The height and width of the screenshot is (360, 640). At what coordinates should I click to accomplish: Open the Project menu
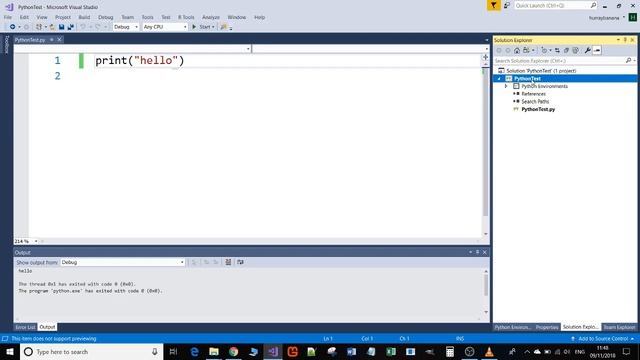(x=63, y=17)
